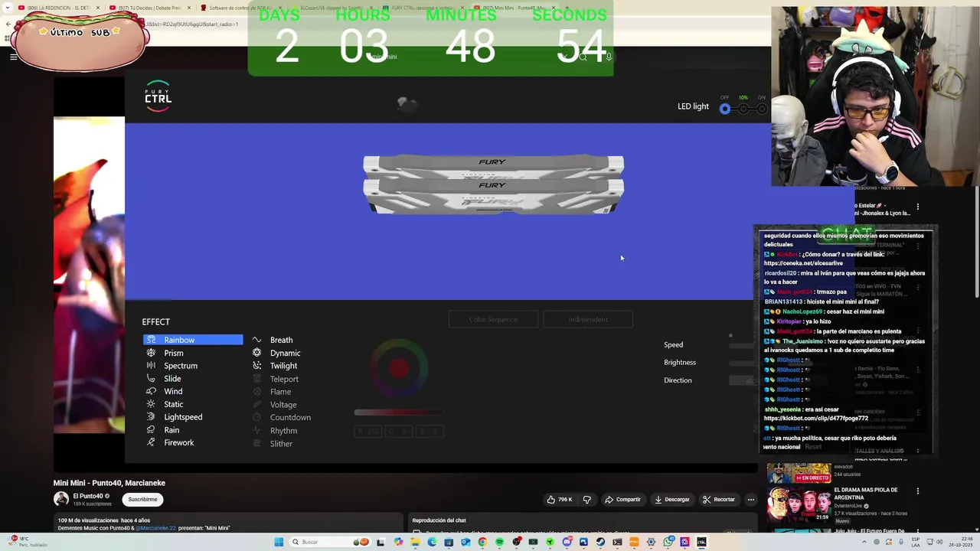
Task: Subscribe to El Punto40 channel
Action: click(142, 500)
